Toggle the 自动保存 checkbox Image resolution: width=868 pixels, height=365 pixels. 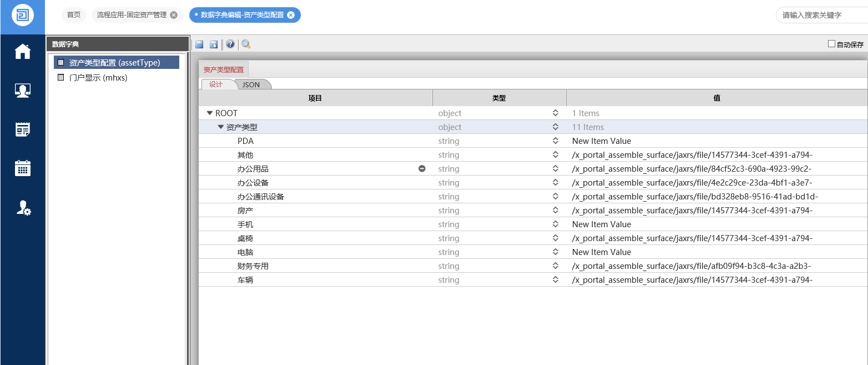pyautogui.click(x=831, y=44)
